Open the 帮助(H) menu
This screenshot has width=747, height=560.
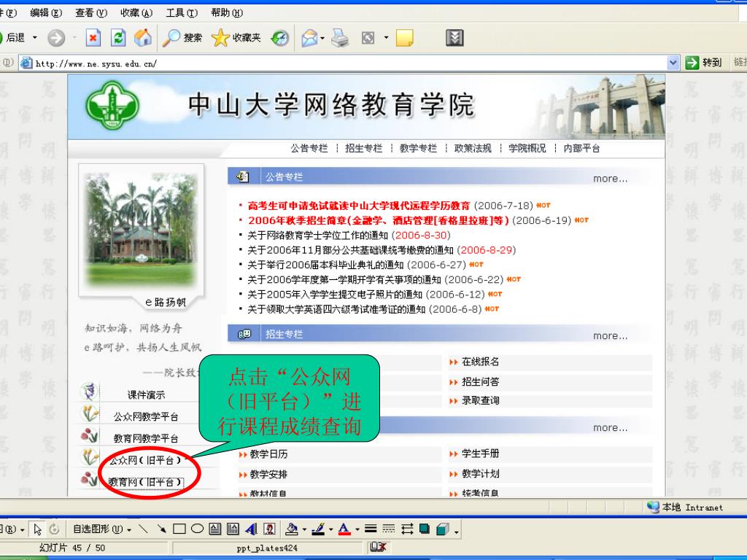tap(227, 13)
